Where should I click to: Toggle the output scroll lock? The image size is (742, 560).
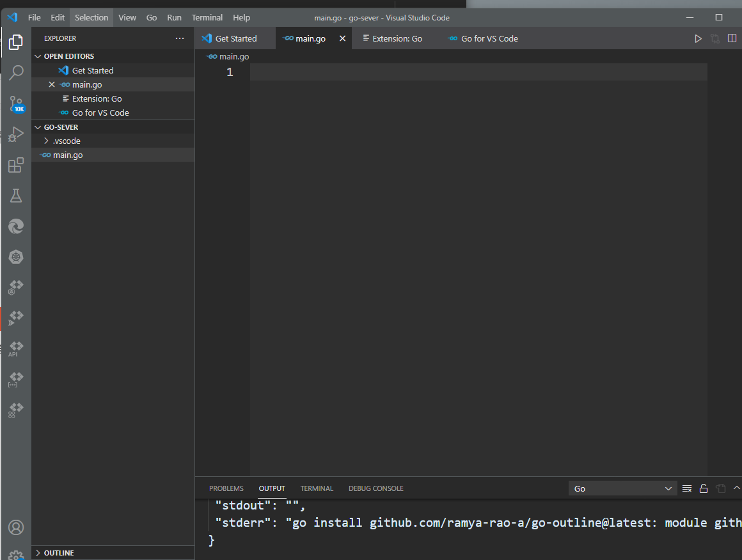704,488
